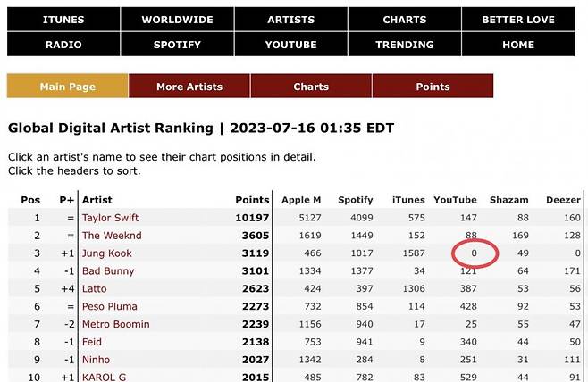The image size is (588, 382).
Task: Open the Artists navigation item
Action: [x=291, y=20]
